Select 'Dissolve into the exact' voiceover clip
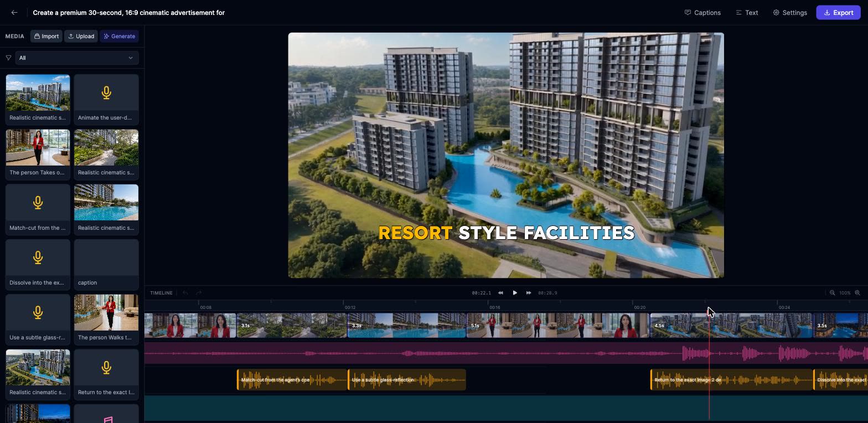868x423 pixels. coord(840,380)
